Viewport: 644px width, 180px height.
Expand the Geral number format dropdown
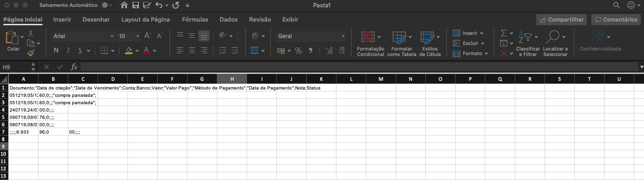[311, 36]
